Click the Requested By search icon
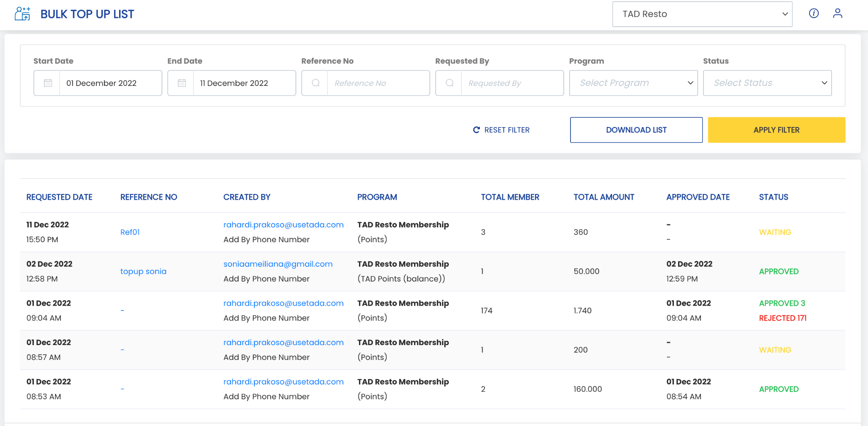This screenshot has width=868, height=426. point(450,83)
